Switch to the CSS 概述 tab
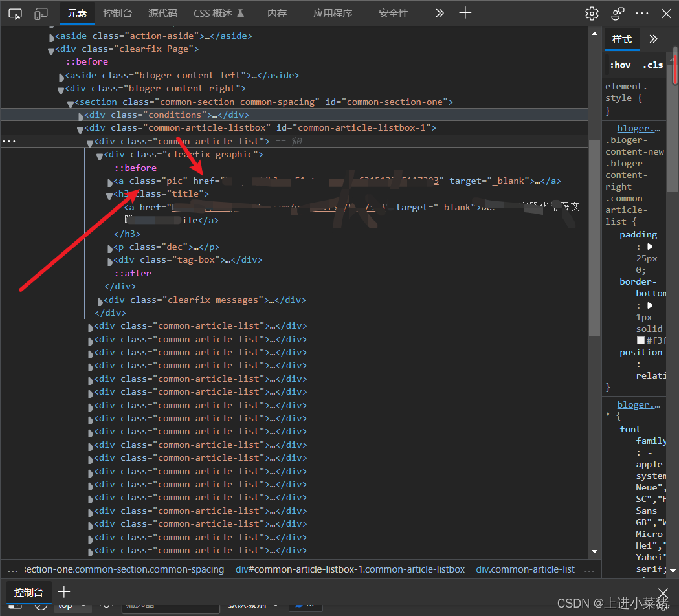 219,14
